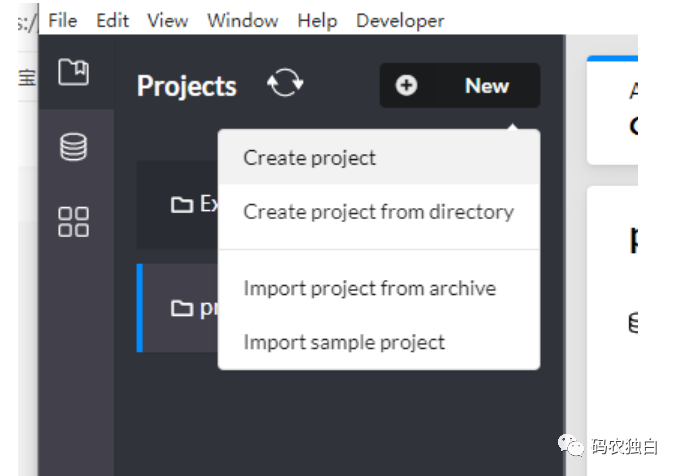
Task: Click folder icon of the Ex project
Action: click(x=181, y=205)
